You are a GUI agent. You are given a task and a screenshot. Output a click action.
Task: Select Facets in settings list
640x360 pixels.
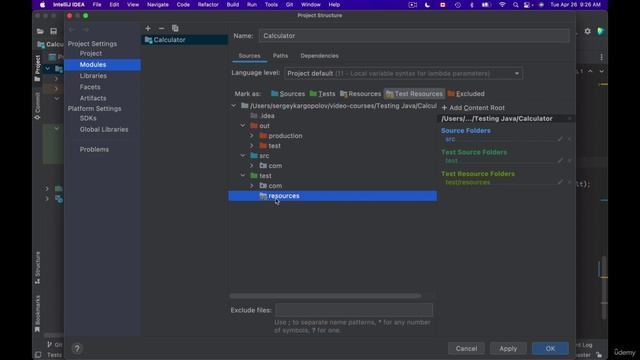pos(90,87)
